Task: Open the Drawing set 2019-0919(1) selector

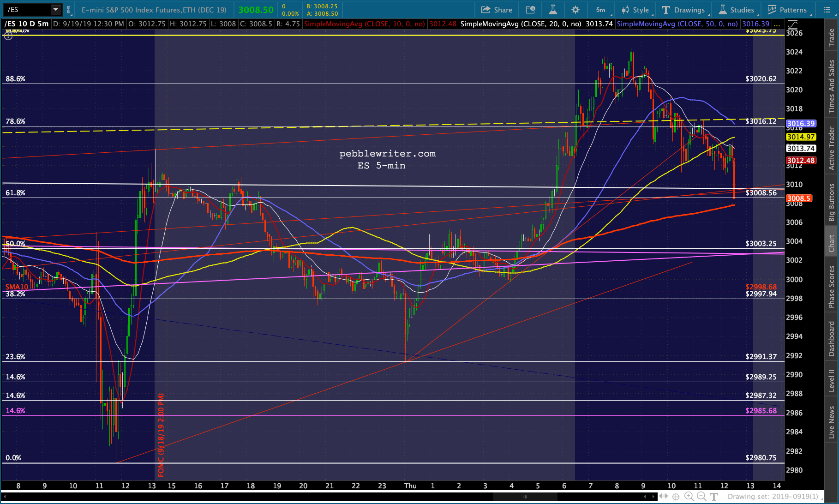Action: [x=774, y=497]
